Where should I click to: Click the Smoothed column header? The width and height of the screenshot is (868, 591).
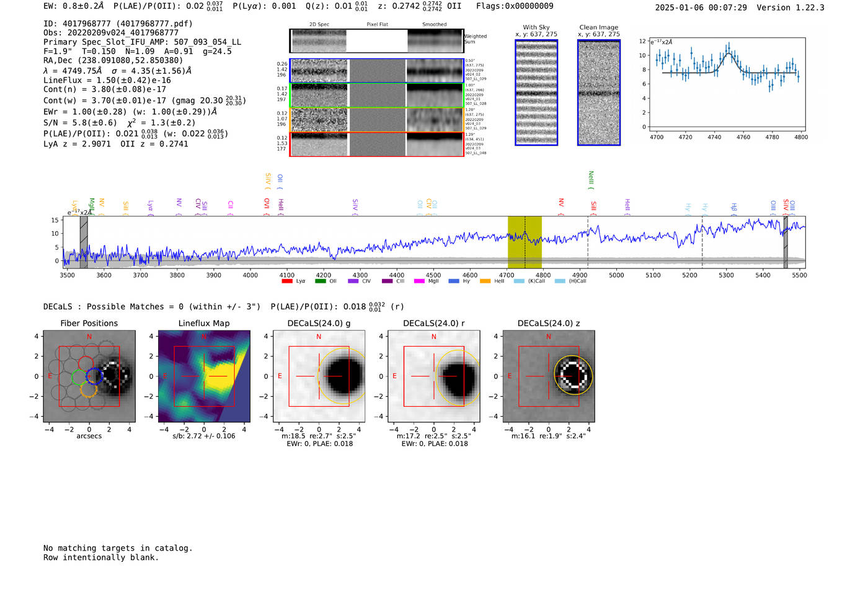(435, 25)
